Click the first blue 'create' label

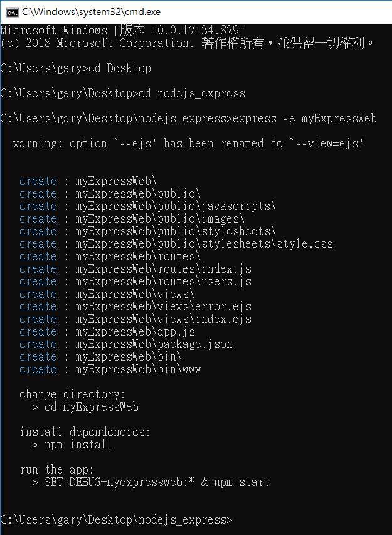pos(38,181)
